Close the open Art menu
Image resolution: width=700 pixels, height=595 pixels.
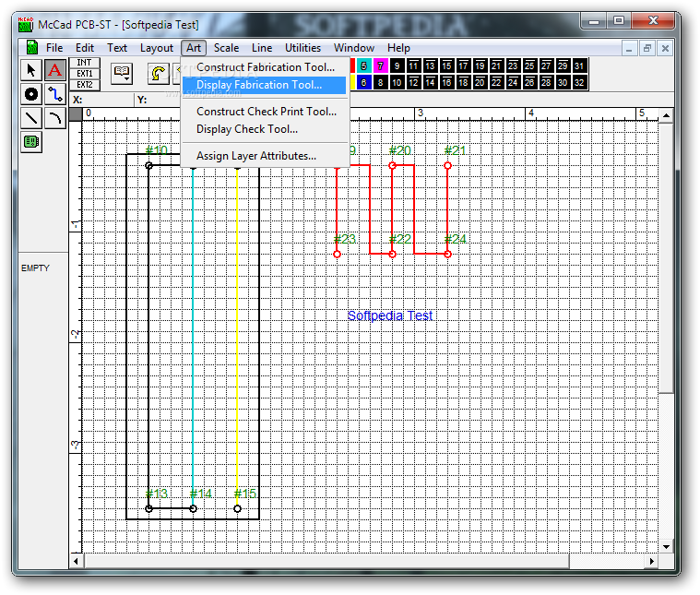(x=194, y=48)
